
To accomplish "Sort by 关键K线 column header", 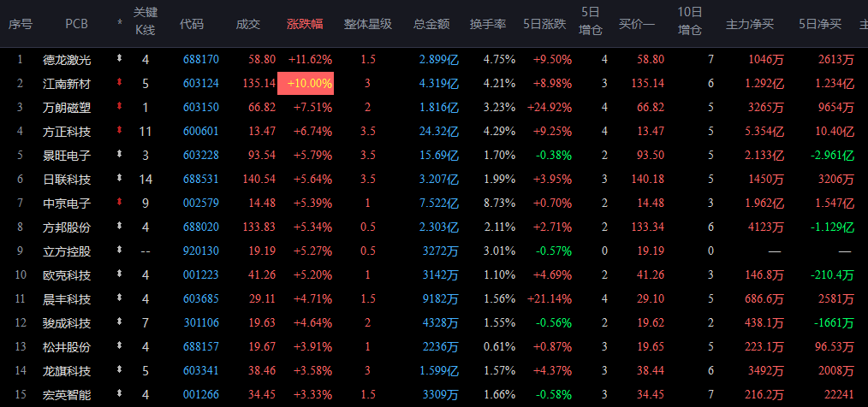I will 145,21.
